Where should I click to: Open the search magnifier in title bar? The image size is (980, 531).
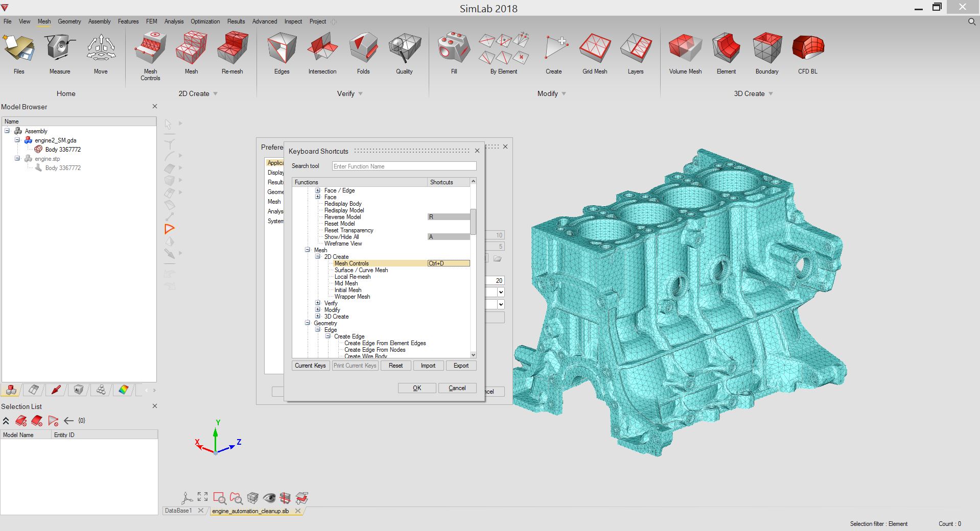(971, 21)
